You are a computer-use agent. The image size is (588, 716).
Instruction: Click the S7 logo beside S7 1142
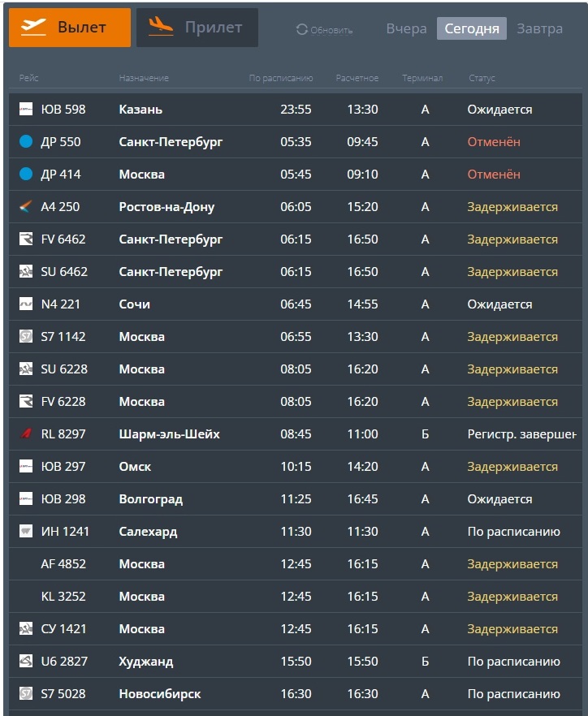26,336
